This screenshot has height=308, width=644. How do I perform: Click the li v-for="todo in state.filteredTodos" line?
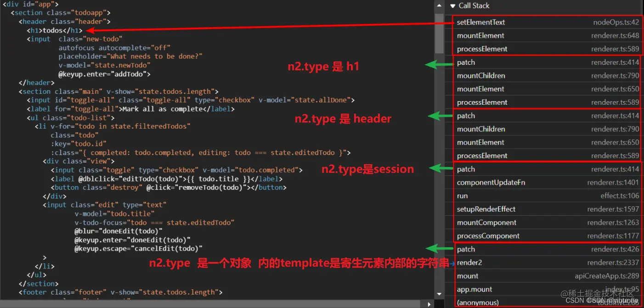(x=113, y=126)
